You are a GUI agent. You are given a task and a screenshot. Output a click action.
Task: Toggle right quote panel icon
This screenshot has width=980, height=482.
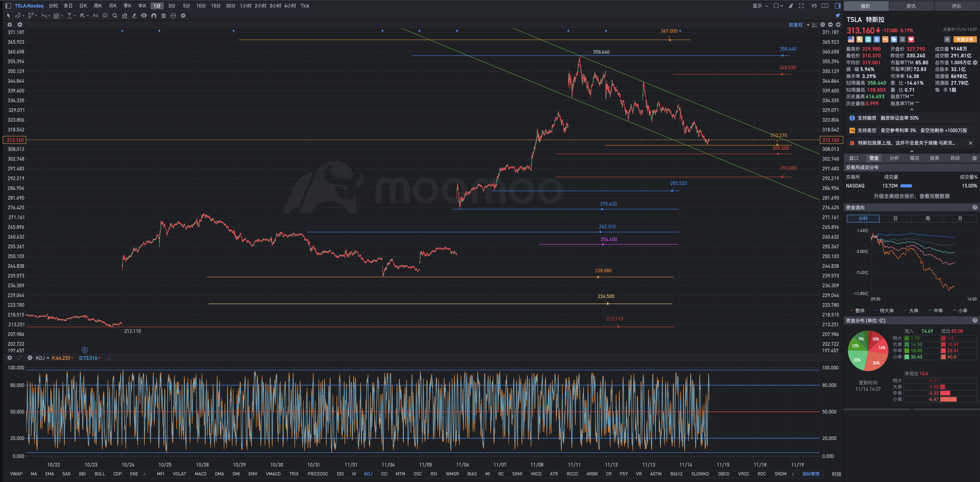tap(837, 6)
